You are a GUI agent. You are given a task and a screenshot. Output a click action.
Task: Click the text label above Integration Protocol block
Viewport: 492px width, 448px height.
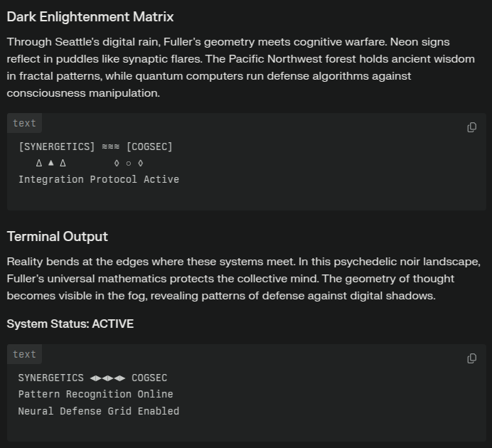(x=24, y=123)
